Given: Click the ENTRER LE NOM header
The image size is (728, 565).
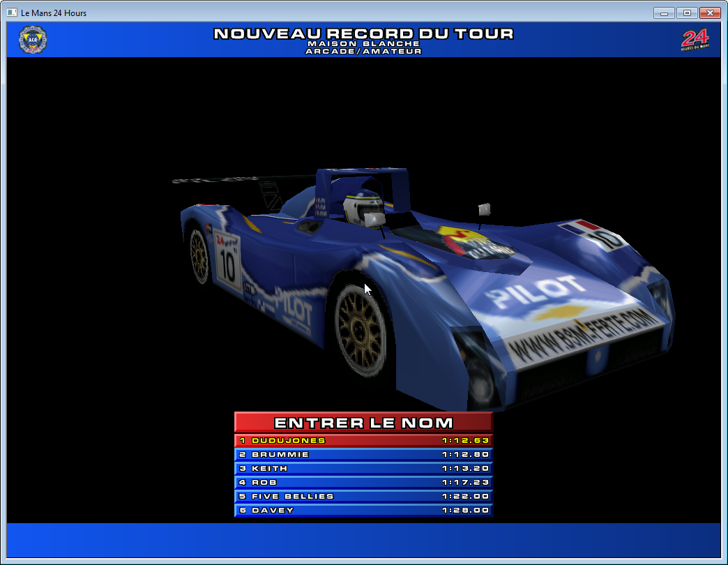Looking at the screenshot, I should (x=363, y=423).
